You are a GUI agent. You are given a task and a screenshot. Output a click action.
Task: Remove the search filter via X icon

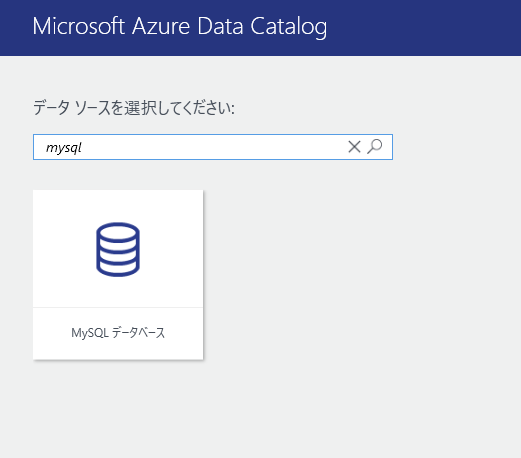[354, 147]
